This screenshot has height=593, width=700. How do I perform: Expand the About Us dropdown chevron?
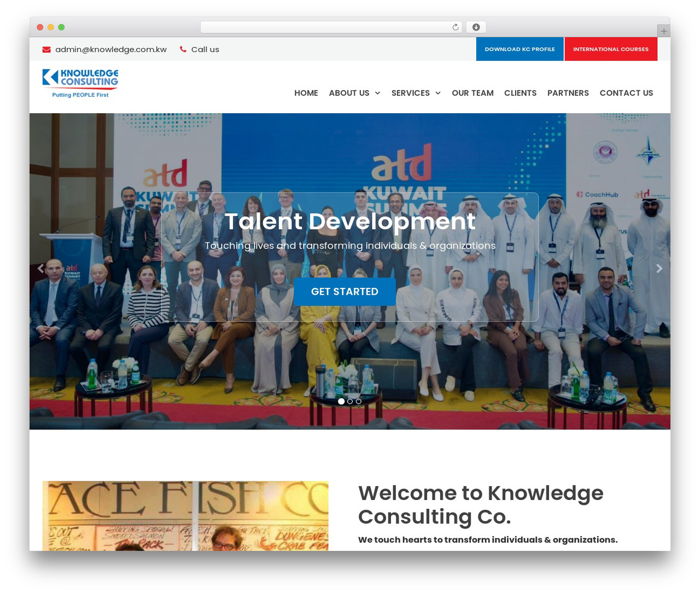[377, 94]
